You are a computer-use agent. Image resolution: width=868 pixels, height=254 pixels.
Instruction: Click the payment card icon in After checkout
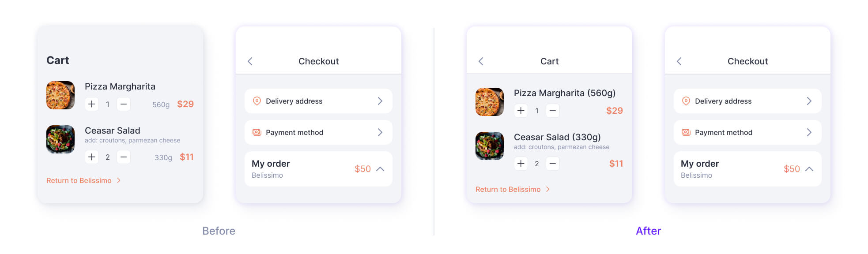686,132
